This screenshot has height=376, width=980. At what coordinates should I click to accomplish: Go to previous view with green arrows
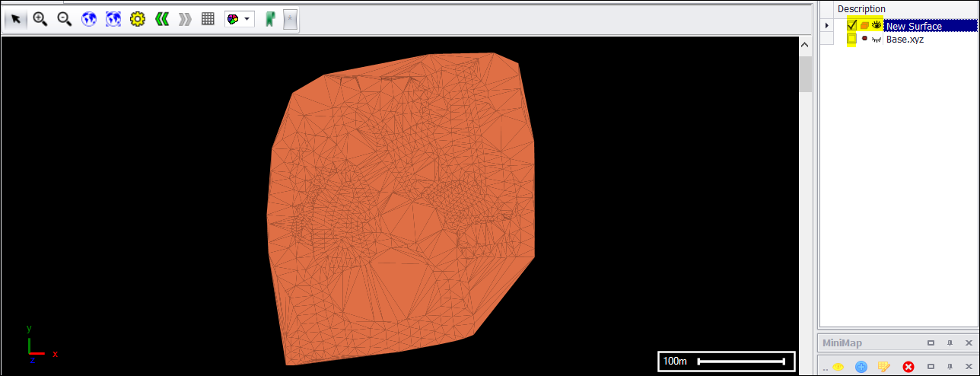(161, 20)
